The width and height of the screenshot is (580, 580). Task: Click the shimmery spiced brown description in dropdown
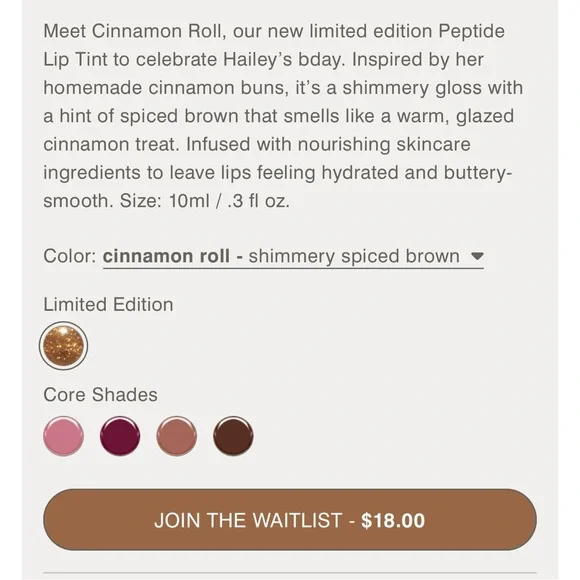tap(354, 256)
